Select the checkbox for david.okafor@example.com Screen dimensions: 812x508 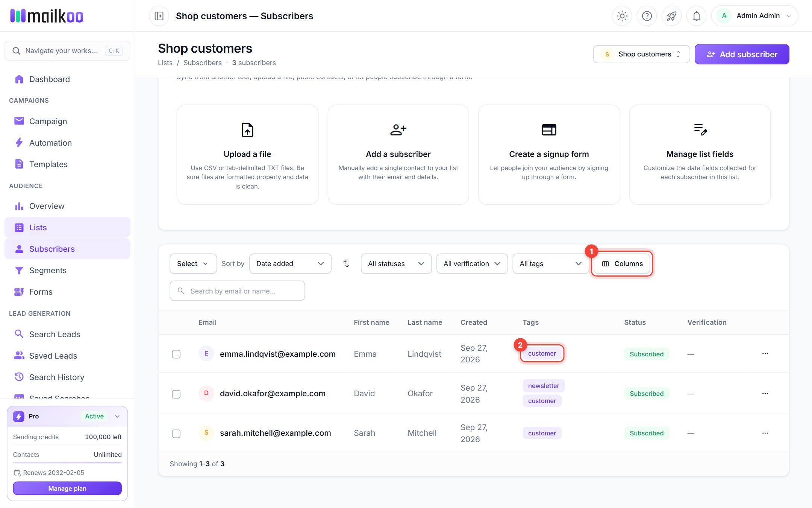[x=176, y=394]
